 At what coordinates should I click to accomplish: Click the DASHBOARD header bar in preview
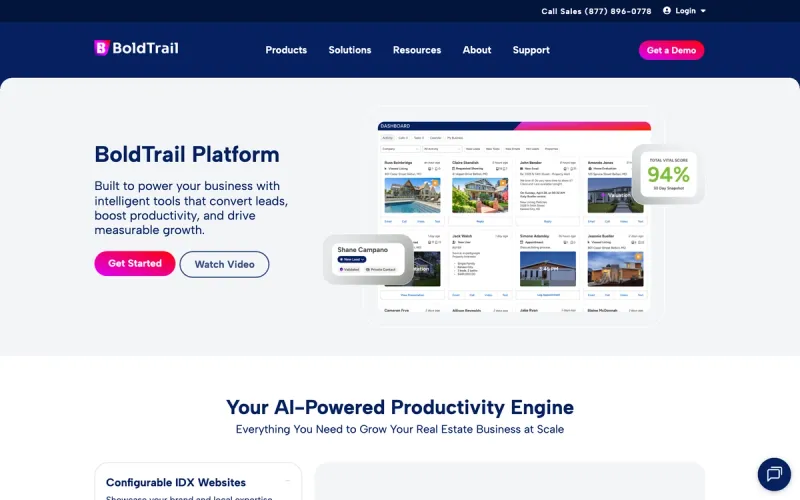(514, 126)
